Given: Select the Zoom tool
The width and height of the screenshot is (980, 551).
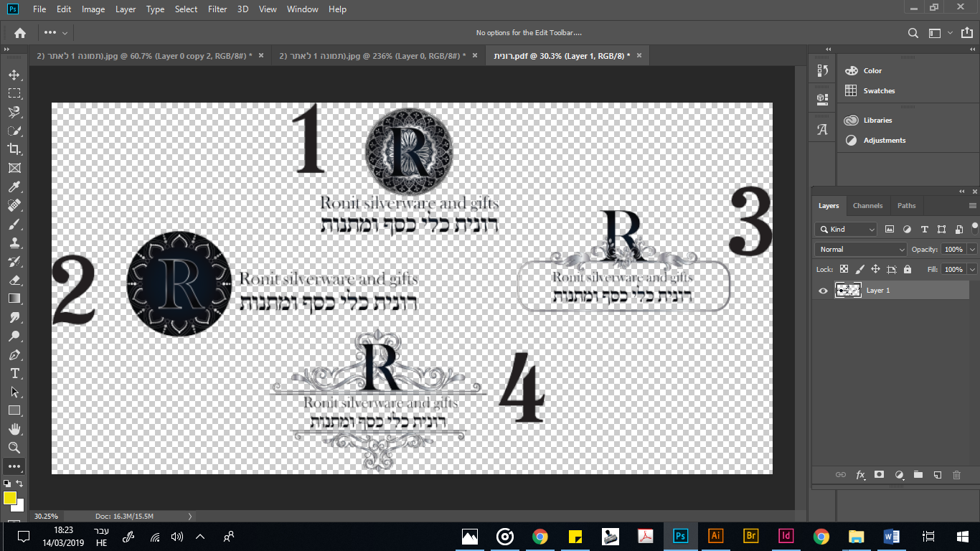Looking at the screenshot, I should point(14,447).
